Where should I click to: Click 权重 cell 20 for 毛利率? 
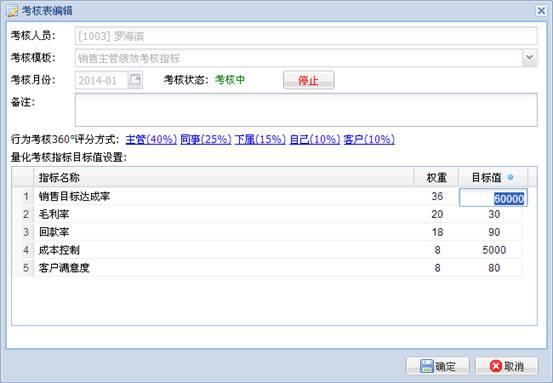pyautogui.click(x=437, y=214)
